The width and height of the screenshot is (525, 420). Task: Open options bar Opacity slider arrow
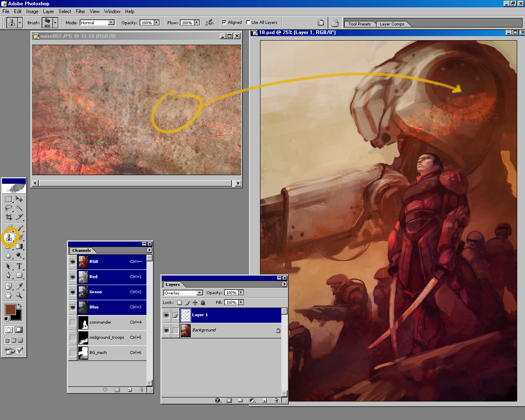[157, 23]
